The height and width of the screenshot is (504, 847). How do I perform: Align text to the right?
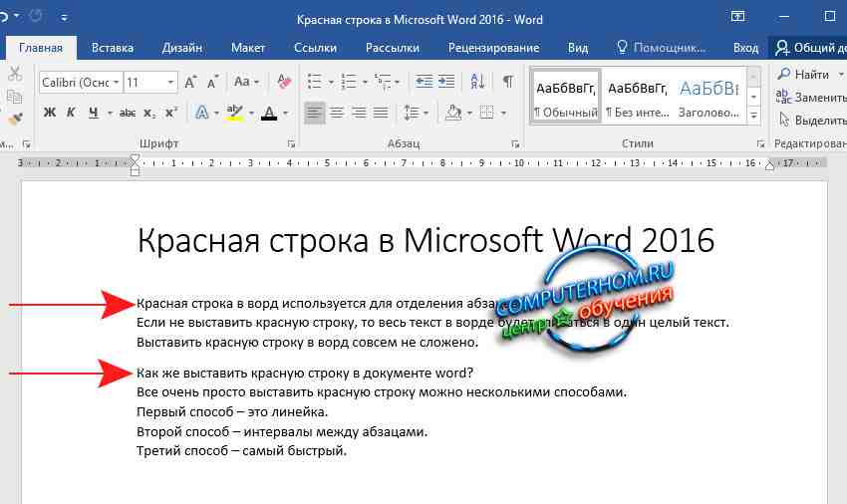click(359, 113)
